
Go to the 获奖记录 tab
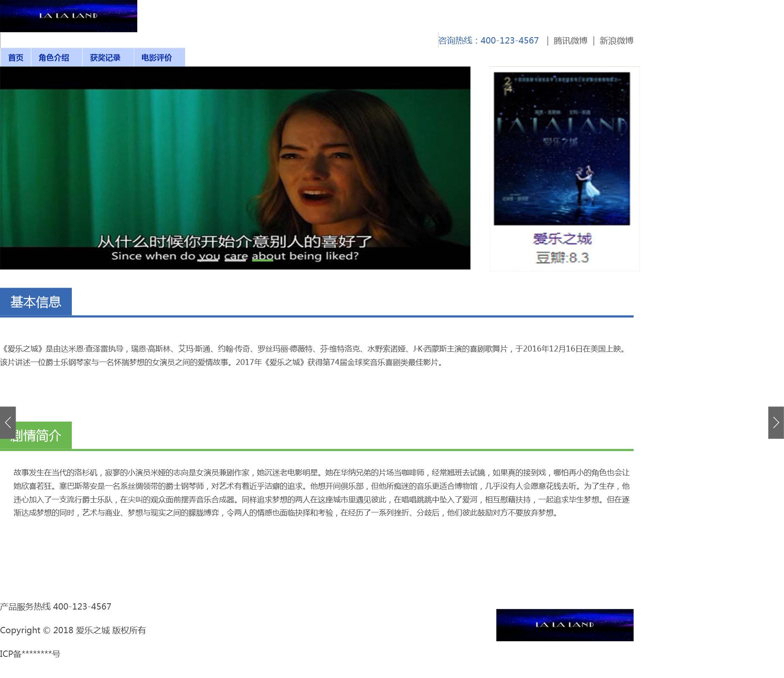click(x=105, y=57)
